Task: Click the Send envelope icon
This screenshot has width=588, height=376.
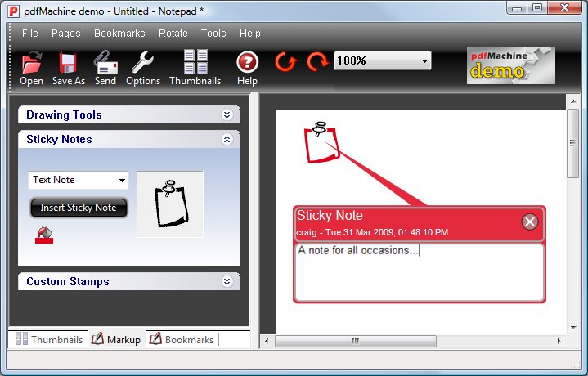Action: [x=105, y=64]
